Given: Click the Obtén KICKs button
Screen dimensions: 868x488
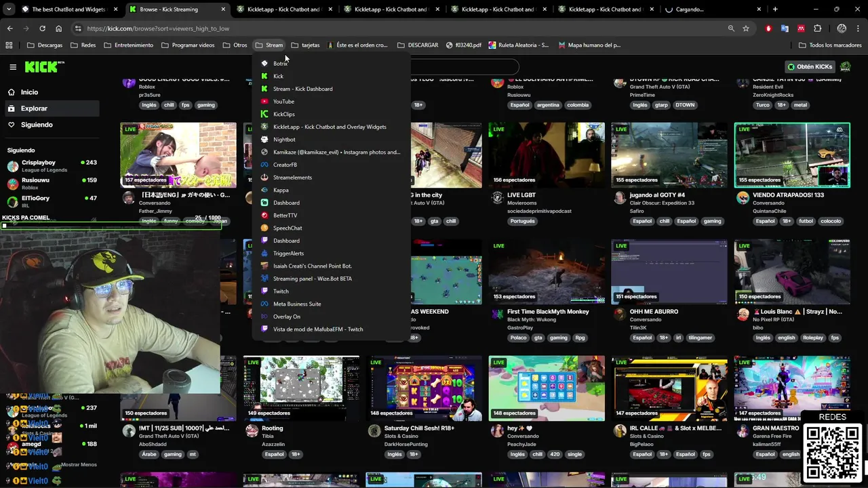Looking at the screenshot, I should (810, 66).
